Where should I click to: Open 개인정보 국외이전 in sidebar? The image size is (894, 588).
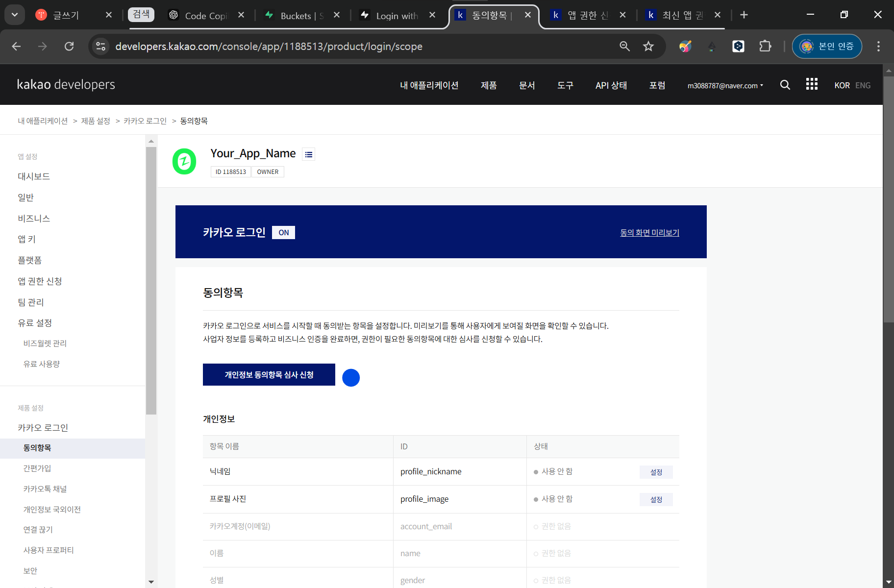[x=52, y=510]
